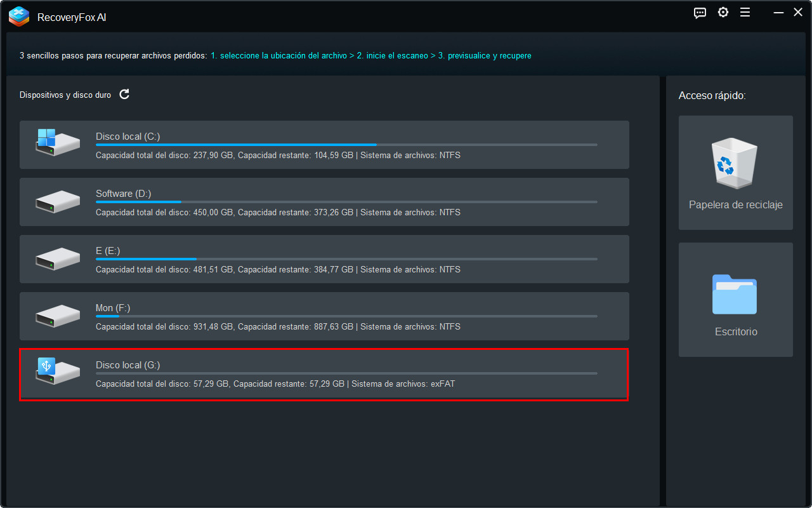This screenshot has height=508, width=812.
Task: Refresh the devices and disk list
Action: pyautogui.click(x=124, y=94)
